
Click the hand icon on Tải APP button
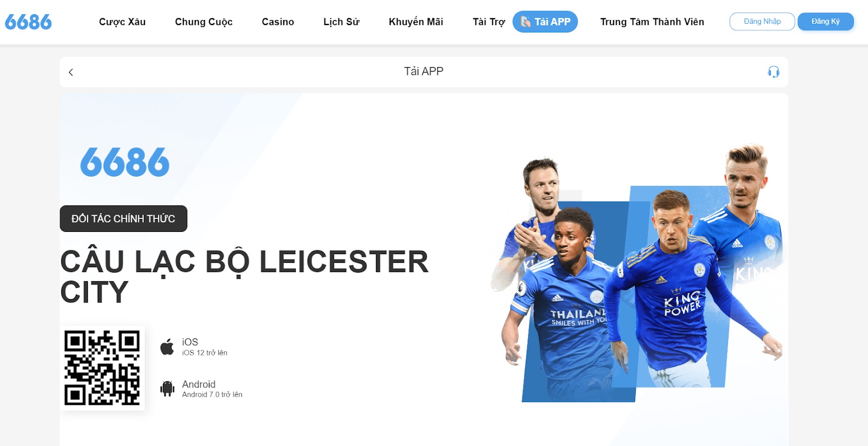(525, 22)
